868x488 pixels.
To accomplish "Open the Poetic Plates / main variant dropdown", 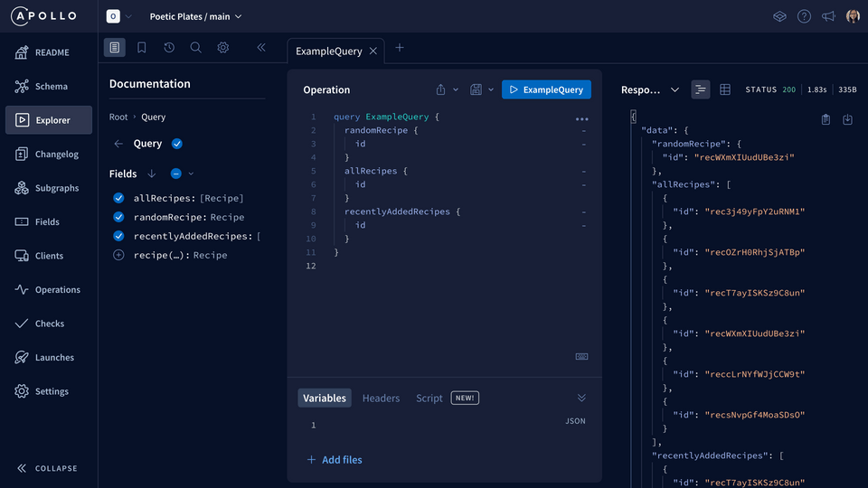I will 195,16.
